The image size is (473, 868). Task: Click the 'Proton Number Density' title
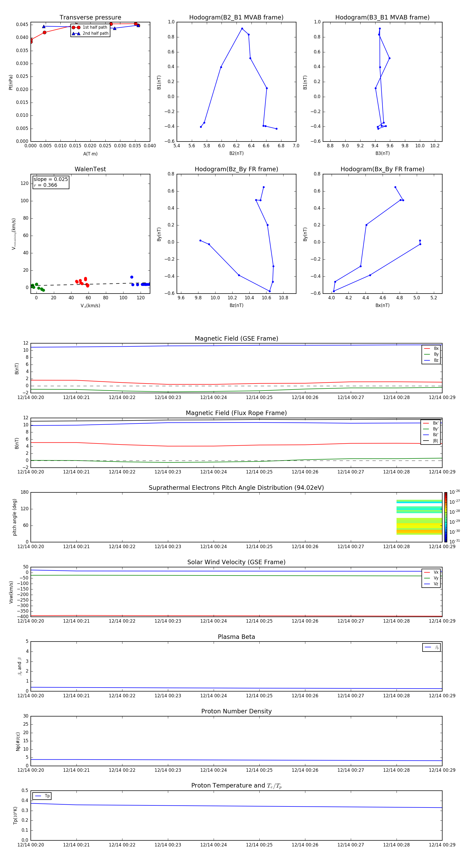tap(236, 711)
